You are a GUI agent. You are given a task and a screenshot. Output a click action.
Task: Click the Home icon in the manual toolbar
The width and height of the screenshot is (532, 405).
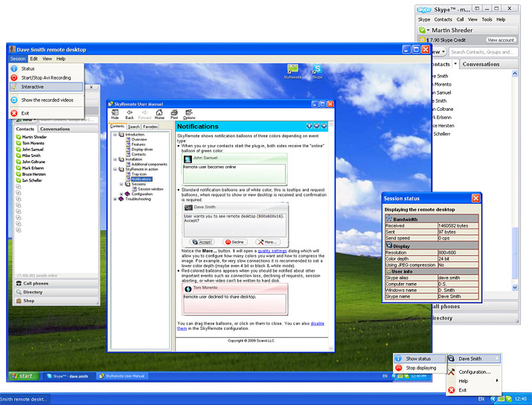tap(159, 115)
